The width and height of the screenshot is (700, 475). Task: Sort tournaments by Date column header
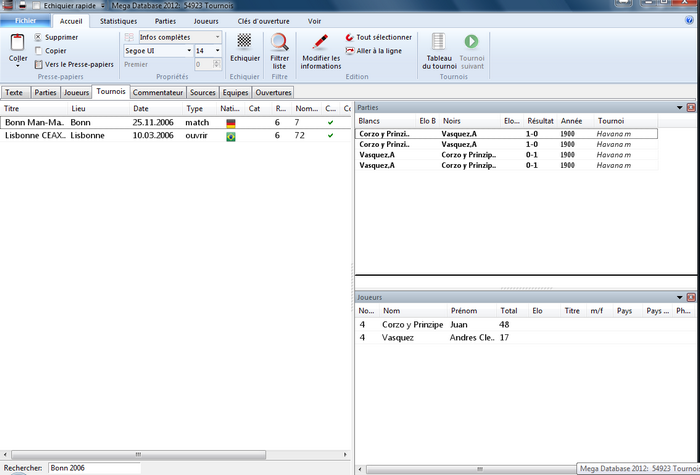tap(156, 108)
